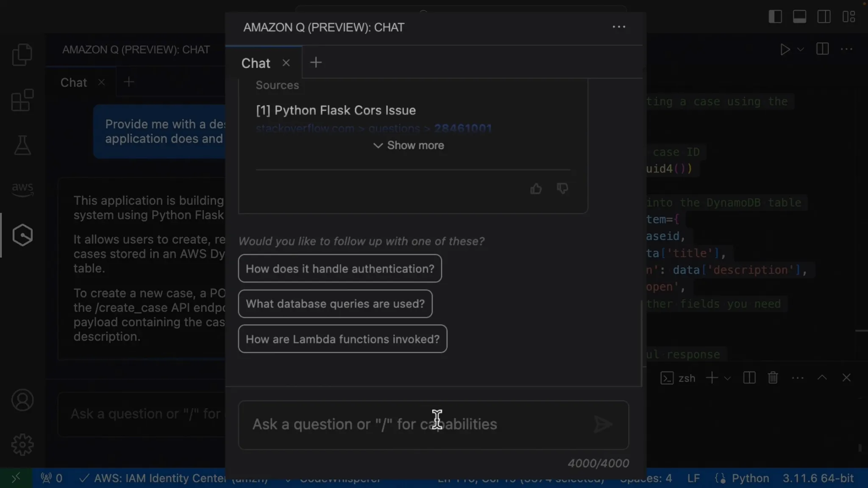Open the Testing flask sidebar icon
Viewport: 868px width, 488px height.
[x=22, y=145]
